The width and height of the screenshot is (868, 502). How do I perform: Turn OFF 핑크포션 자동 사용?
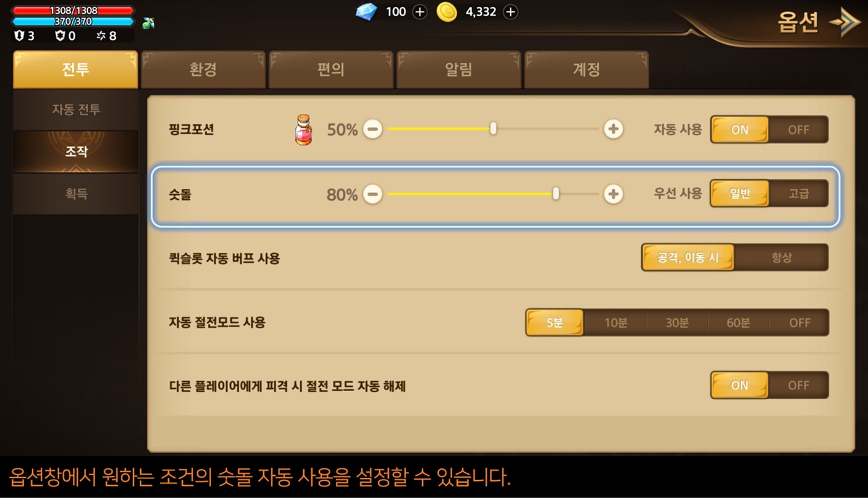[798, 130]
